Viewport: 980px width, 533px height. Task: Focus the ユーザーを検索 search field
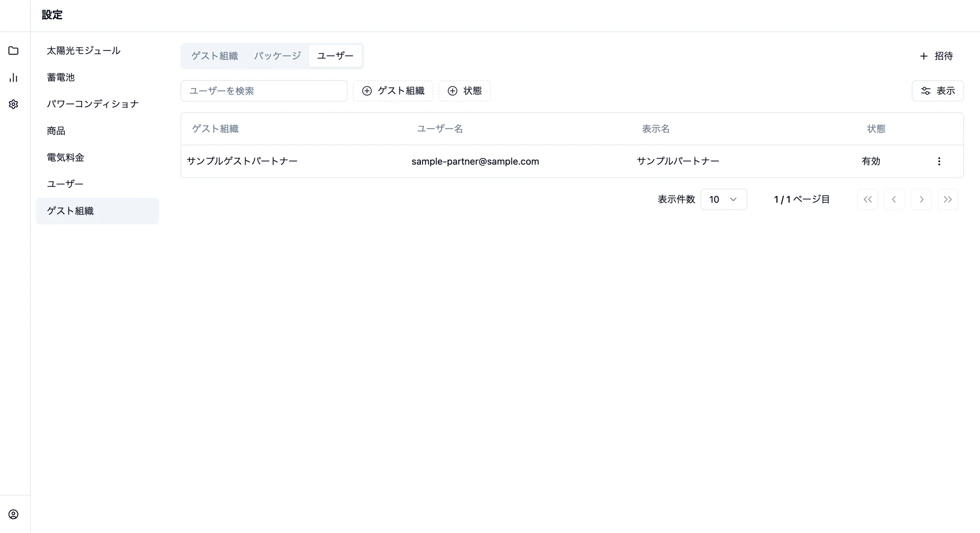264,91
